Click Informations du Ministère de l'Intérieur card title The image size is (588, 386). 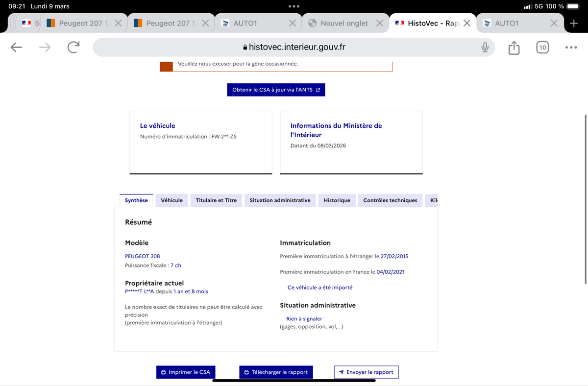[x=336, y=130]
